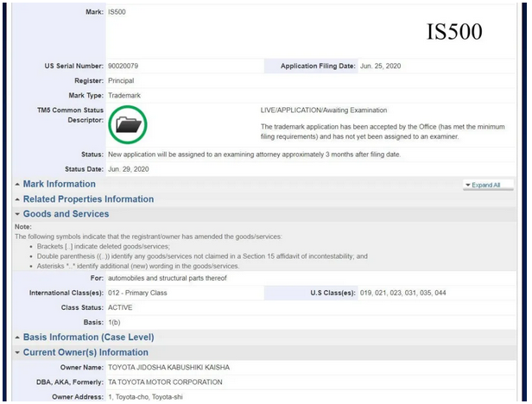
Task: Click Class Status value ACTIVE
Action: pos(120,307)
